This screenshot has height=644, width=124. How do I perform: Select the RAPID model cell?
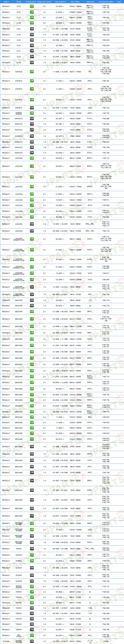click(x=19, y=549)
